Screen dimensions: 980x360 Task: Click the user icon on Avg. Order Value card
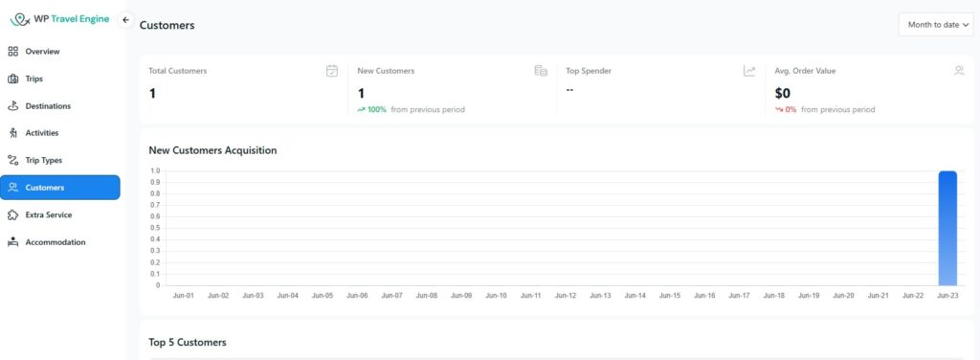pyautogui.click(x=959, y=71)
